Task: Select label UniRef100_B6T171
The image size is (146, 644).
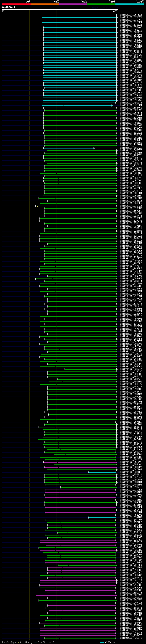Action: click(x=131, y=85)
